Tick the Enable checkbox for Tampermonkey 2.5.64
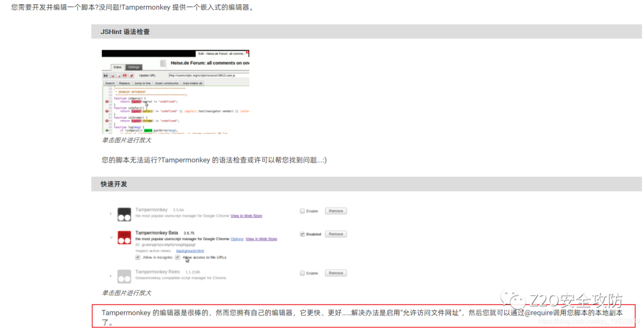The image size is (644, 329). (302, 211)
